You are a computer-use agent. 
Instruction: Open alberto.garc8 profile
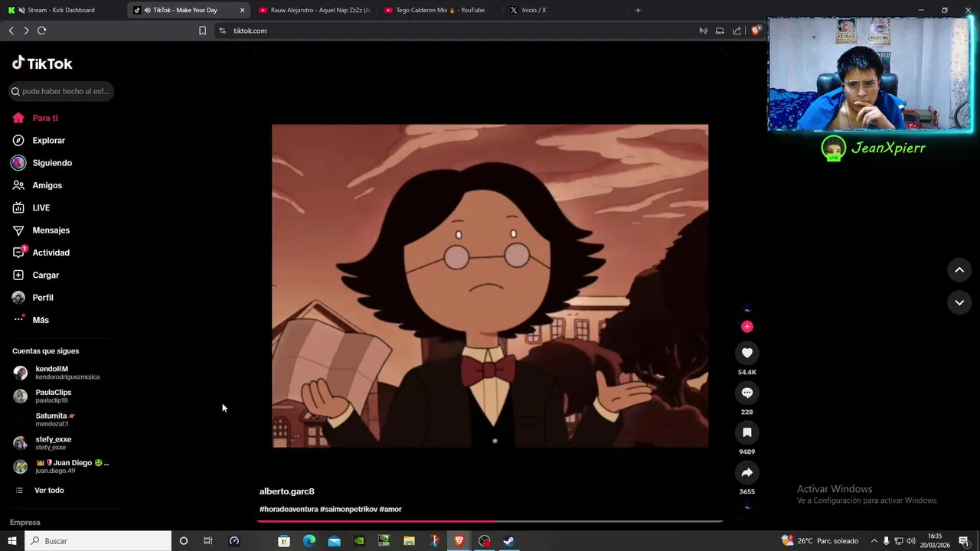click(287, 491)
